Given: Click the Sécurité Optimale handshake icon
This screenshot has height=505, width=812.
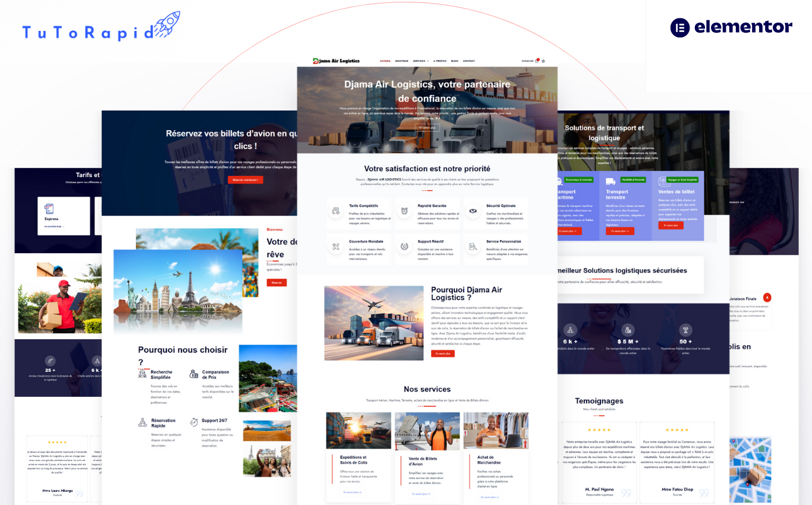Looking at the screenshot, I should tap(473, 211).
